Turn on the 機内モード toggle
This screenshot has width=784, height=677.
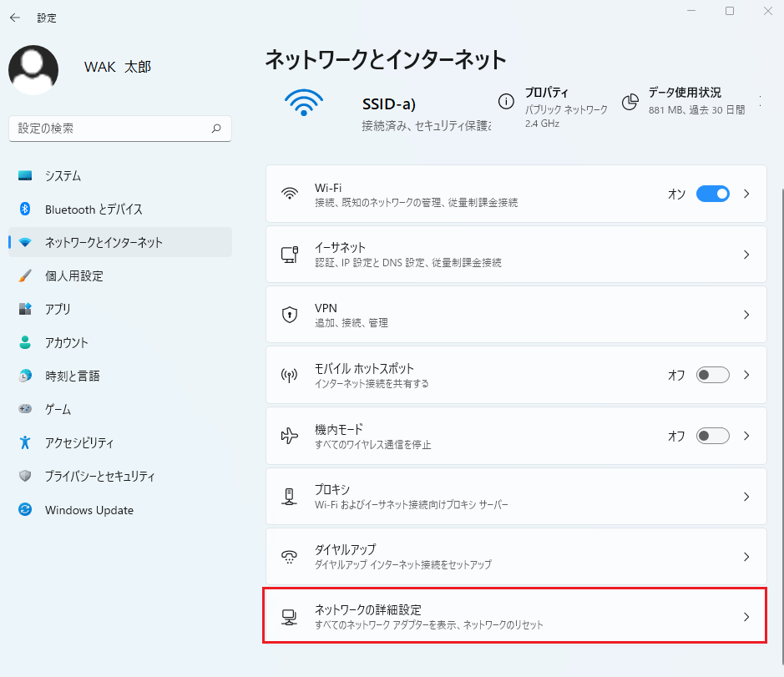[x=712, y=436]
